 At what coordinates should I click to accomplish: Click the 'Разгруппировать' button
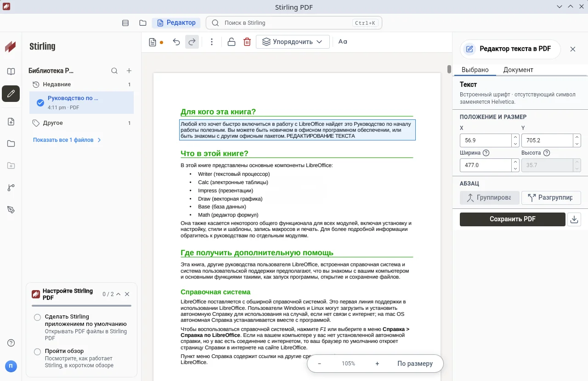pos(551,198)
